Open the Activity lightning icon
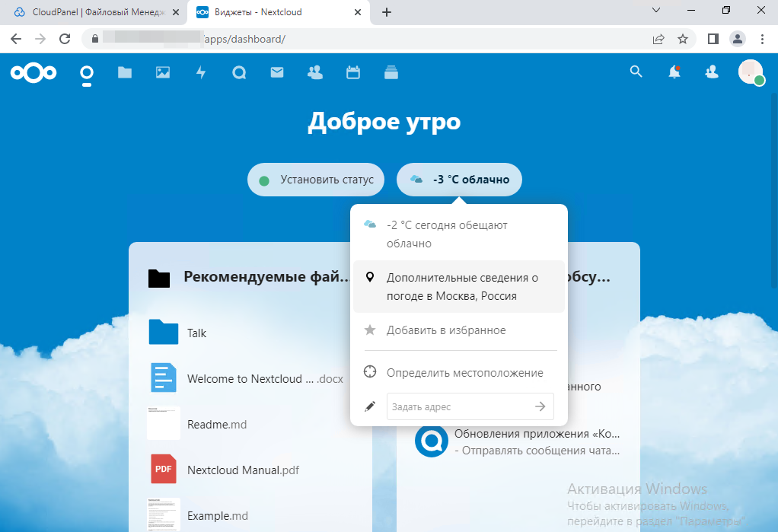The image size is (778, 532). pos(201,72)
